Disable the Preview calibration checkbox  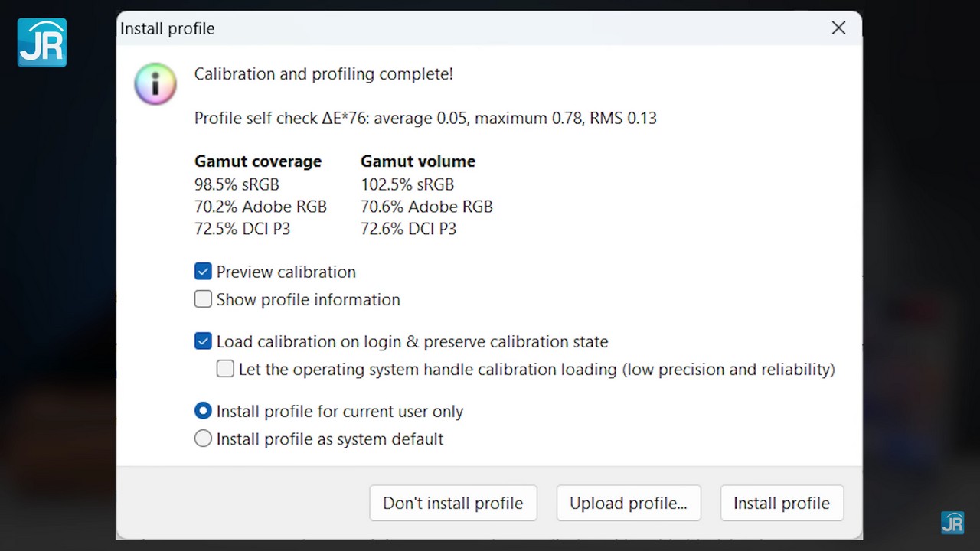pyautogui.click(x=203, y=272)
